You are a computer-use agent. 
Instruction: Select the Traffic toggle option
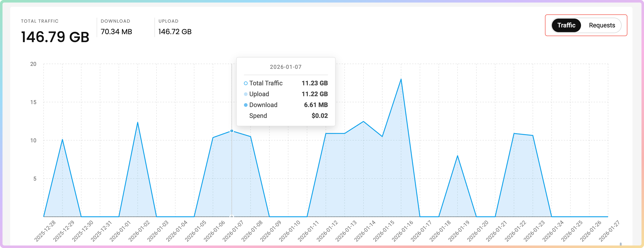[x=566, y=25]
